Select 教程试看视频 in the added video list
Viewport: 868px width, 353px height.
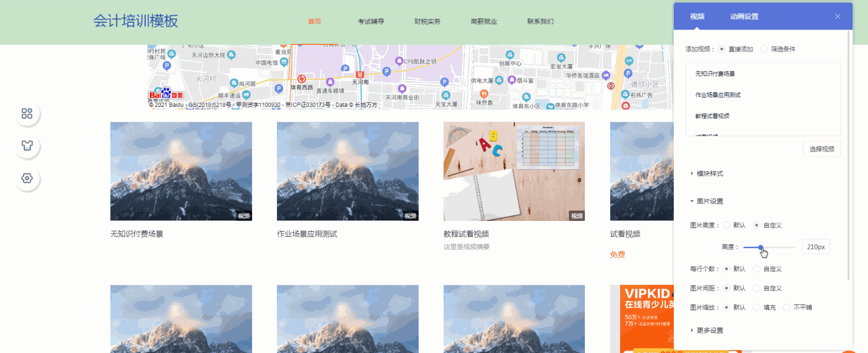(x=712, y=116)
